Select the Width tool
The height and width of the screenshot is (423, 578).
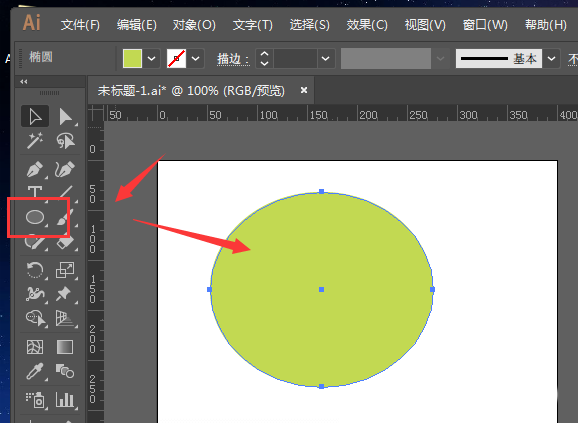click(35, 294)
